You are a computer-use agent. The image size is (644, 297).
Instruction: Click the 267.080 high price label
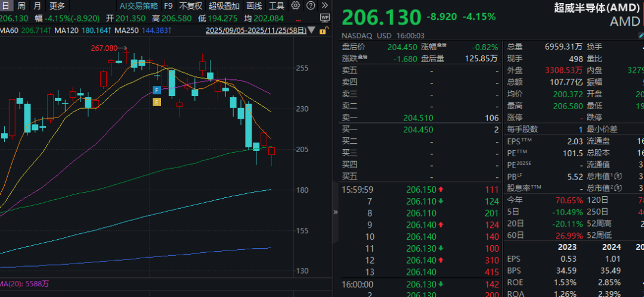(x=104, y=48)
